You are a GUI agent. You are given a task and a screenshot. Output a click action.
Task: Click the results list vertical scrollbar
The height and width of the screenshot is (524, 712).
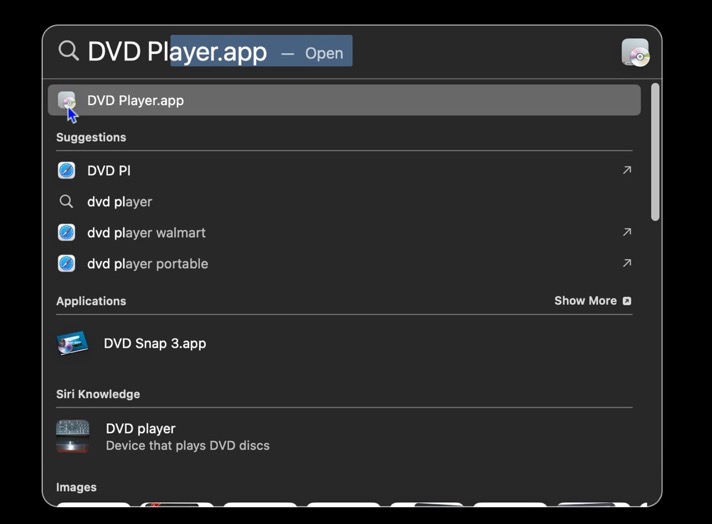click(655, 152)
